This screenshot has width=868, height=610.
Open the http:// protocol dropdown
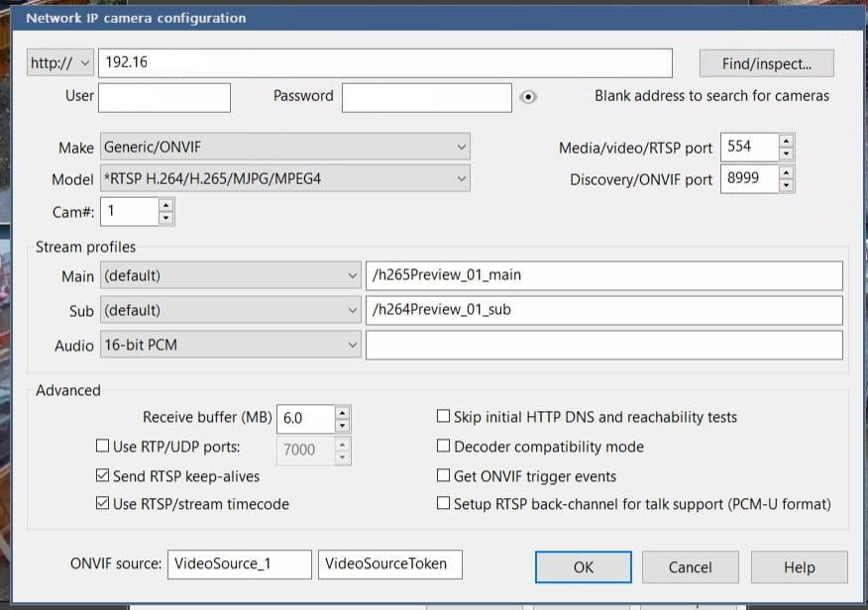pyautogui.click(x=60, y=63)
